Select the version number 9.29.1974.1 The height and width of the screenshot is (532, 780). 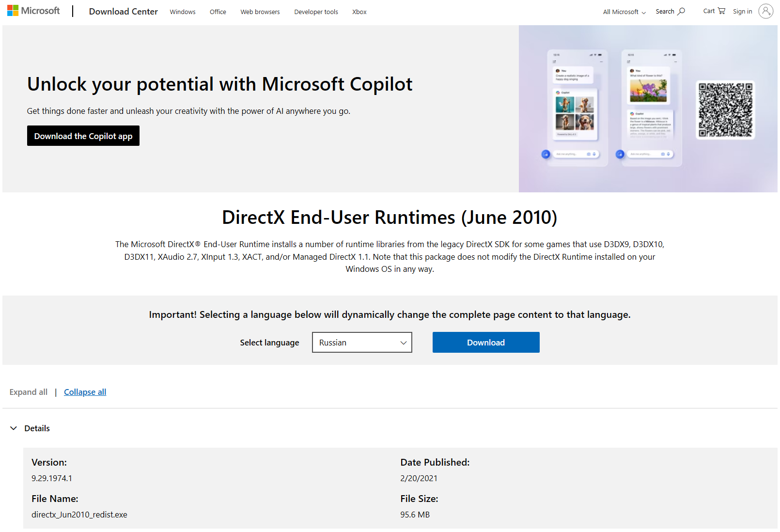[52, 478]
